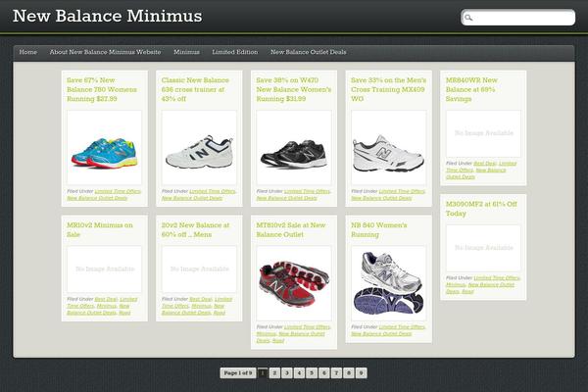Go to page 4 of results

point(299,372)
